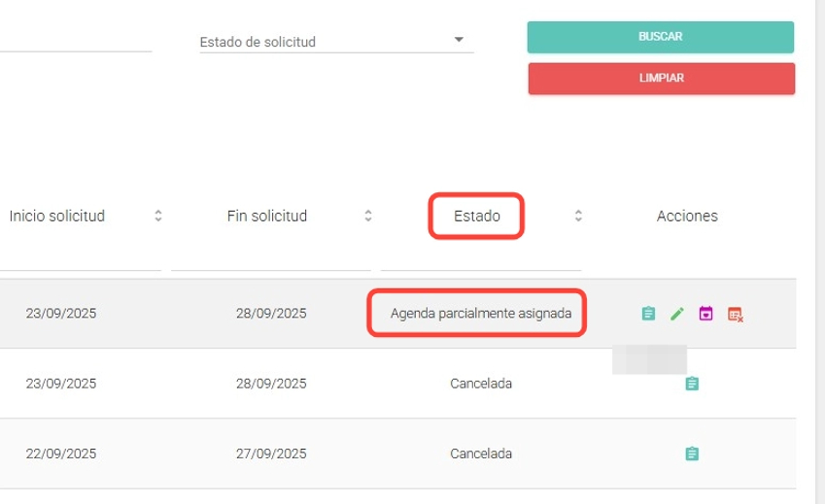The height and width of the screenshot is (504, 825).
Task: Click the 'Inicio solicitud' column header
Action: [57, 217]
